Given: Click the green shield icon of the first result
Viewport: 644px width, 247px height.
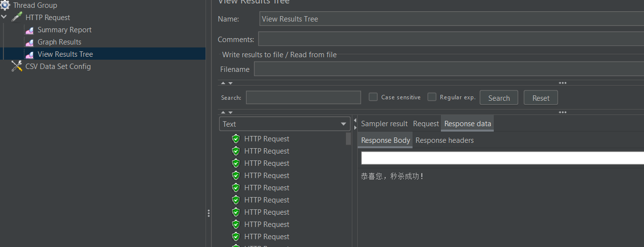Looking at the screenshot, I should 236,139.
